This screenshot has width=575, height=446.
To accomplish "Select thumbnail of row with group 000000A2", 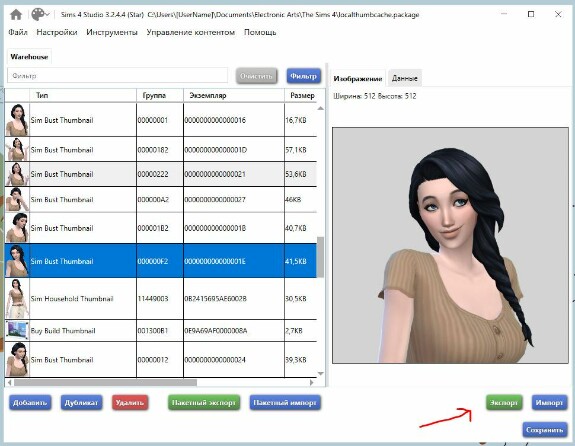I will [x=17, y=199].
